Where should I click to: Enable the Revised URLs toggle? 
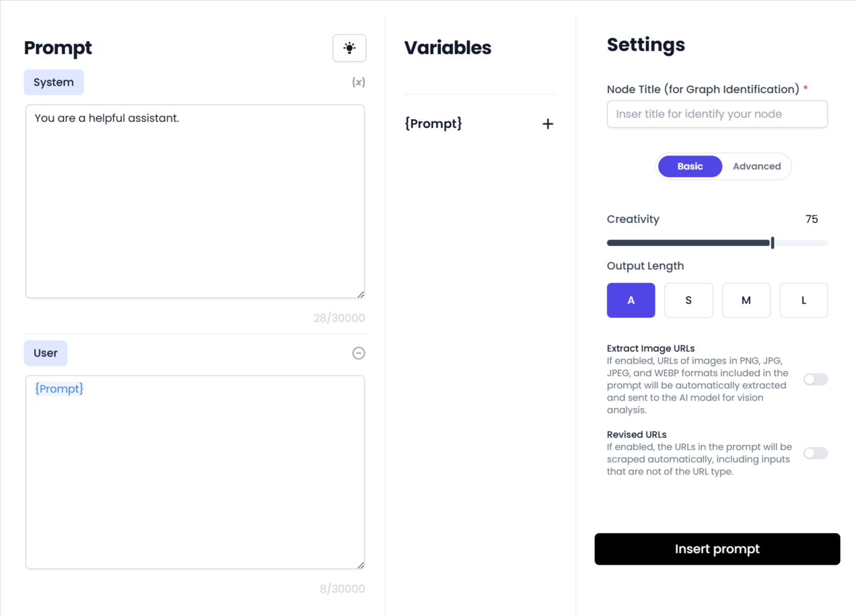[x=815, y=453]
